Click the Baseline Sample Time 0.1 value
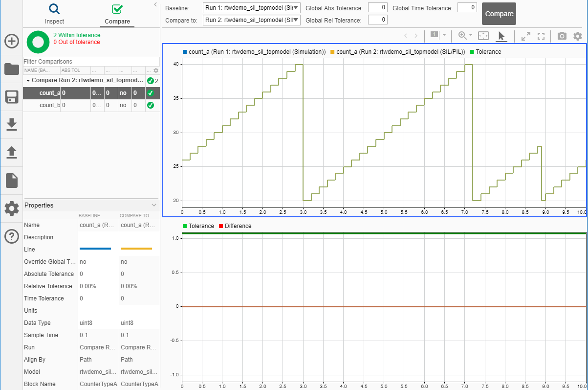This screenshot has height=390, width=588. pos(84,335)
